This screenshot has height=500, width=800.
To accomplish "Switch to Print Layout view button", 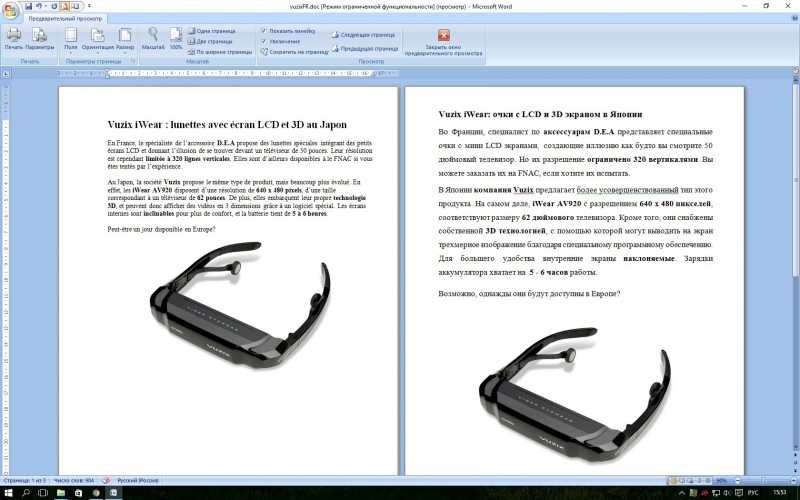I will 673,481.
